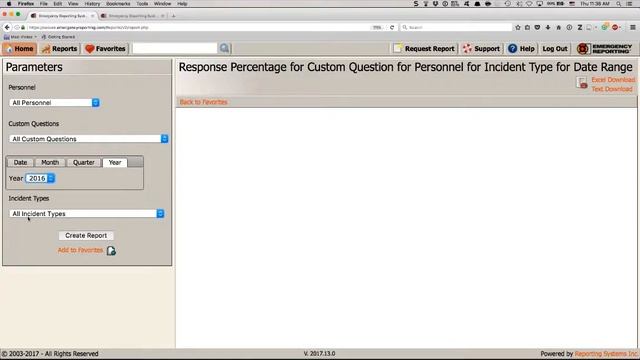The height and width of the screenshot is (360, 640).
Task: Click the site info icon in address bar
Action: click(17, 27)
